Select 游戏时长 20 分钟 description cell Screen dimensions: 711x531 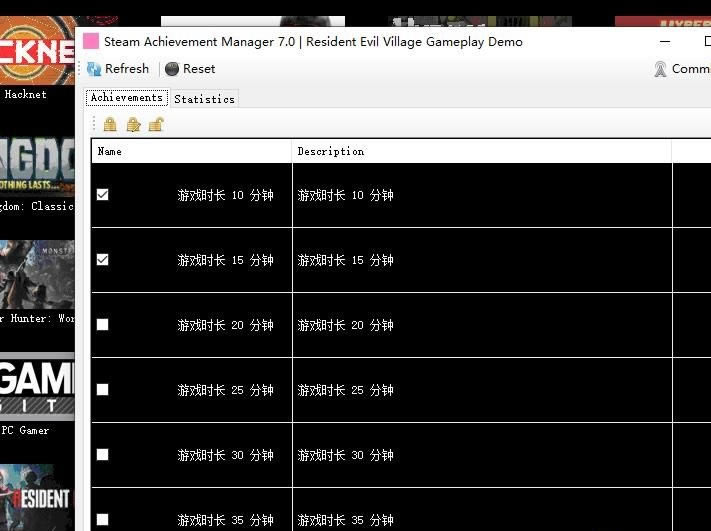482,325
